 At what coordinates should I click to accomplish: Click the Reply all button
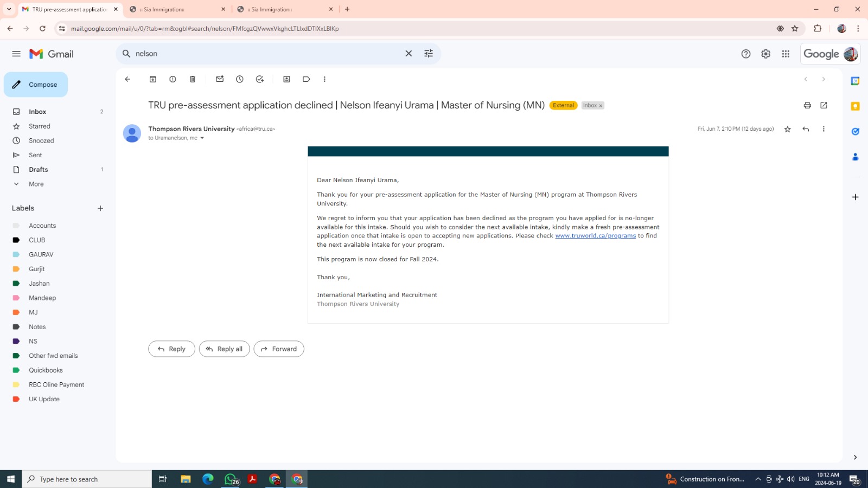225,349
